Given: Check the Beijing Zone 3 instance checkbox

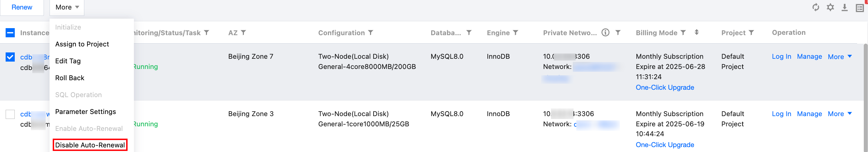Looking at the screenshot, I should click(10, 114).
